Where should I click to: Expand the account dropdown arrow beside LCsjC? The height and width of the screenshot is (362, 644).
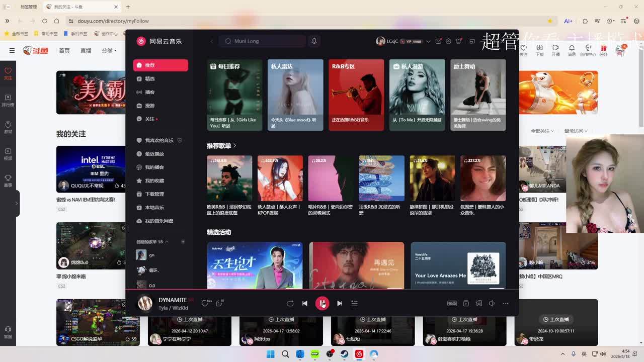(428, 41)
